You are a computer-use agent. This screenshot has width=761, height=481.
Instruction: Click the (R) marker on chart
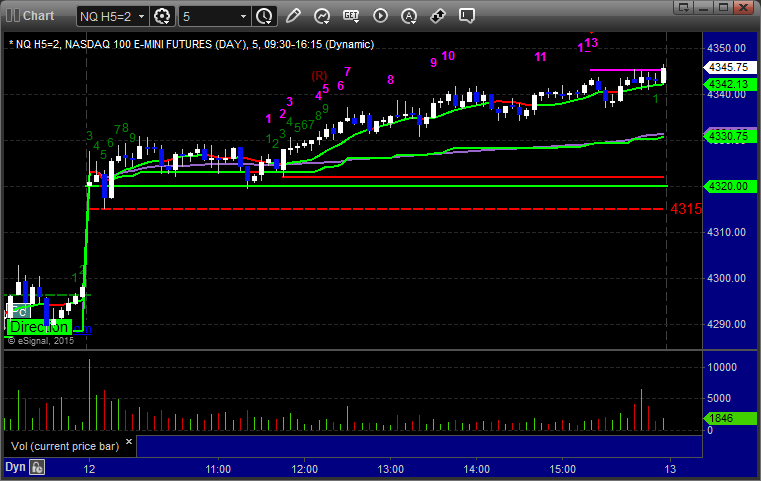(319, 76)
